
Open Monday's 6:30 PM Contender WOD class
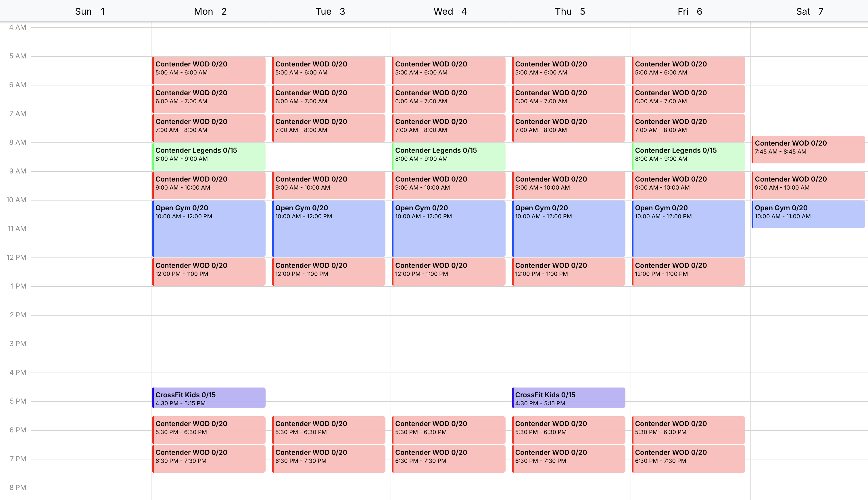209,459
